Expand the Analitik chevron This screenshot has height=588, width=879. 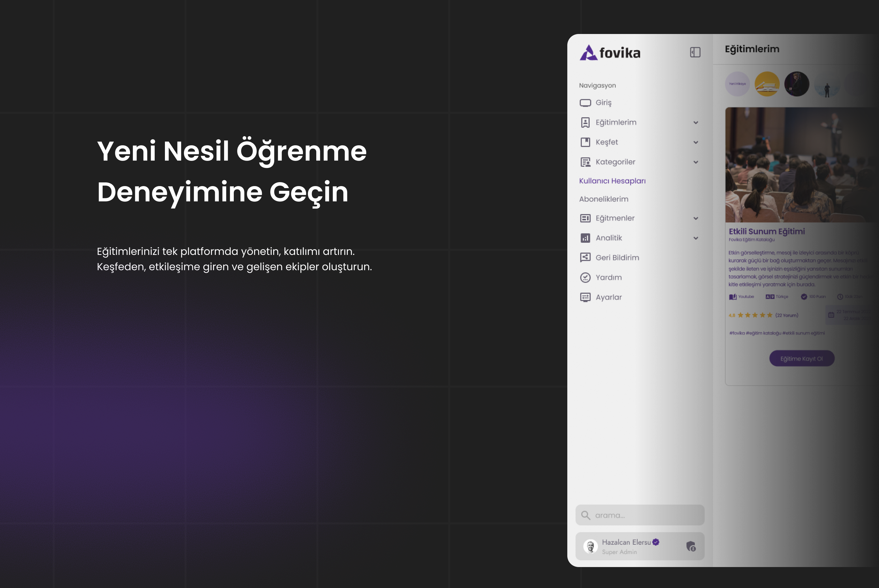(x=696, y=238)
